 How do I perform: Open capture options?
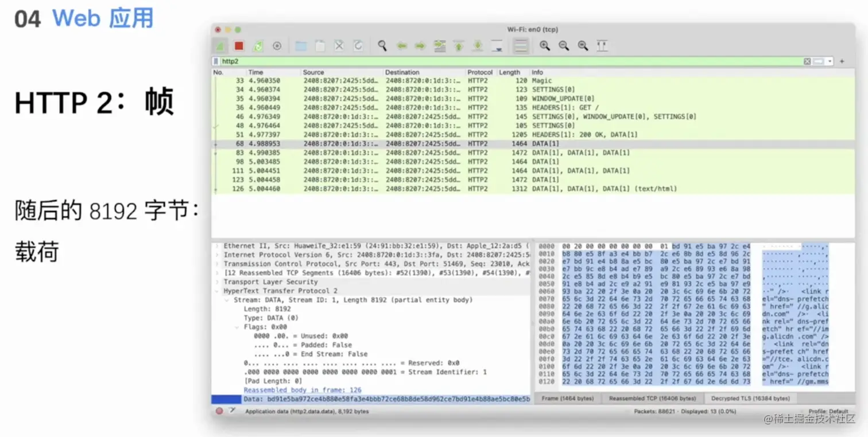(x=277, y=46)
